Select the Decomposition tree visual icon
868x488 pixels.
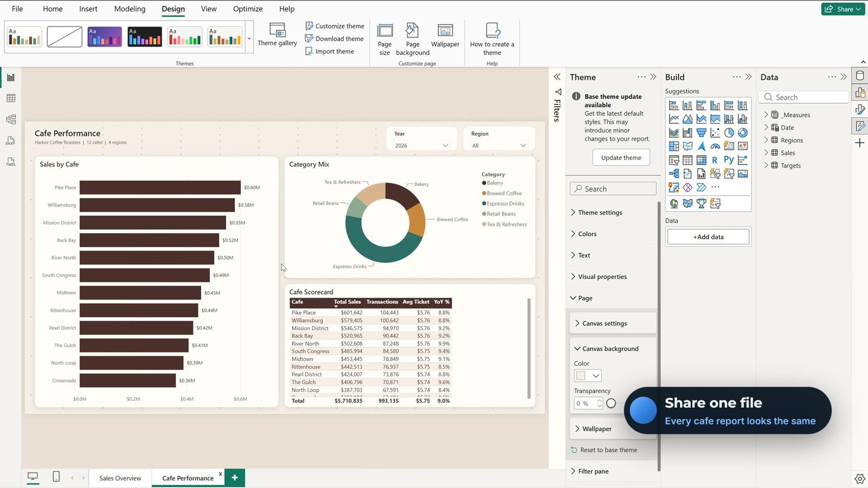tap(674, 174)
